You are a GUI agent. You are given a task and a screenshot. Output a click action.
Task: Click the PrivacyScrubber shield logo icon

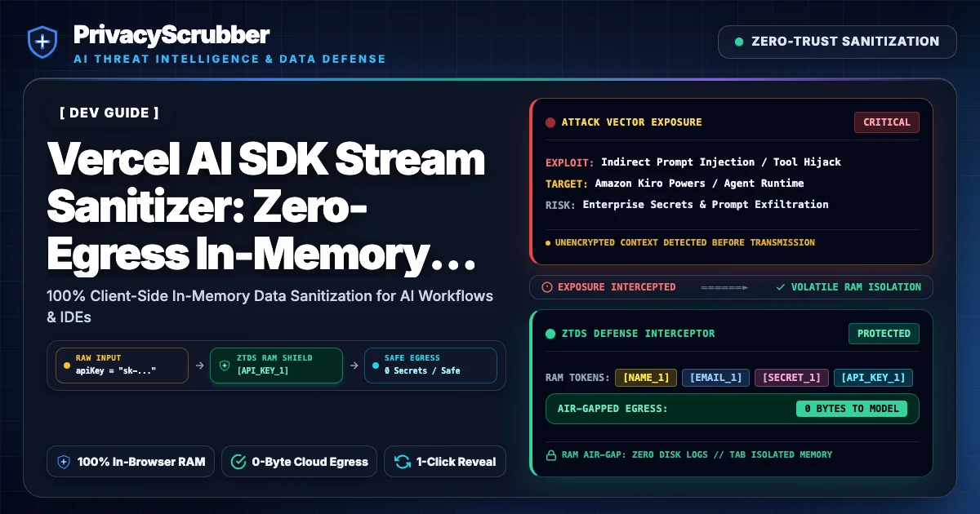pyautogui.click(x=42, y=42)
